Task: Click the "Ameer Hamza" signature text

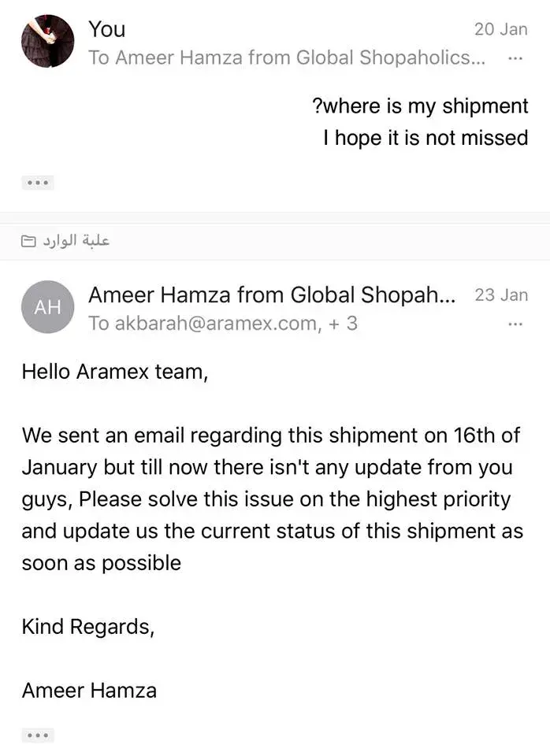Action: pyautogui.click(x=89, y=691)
